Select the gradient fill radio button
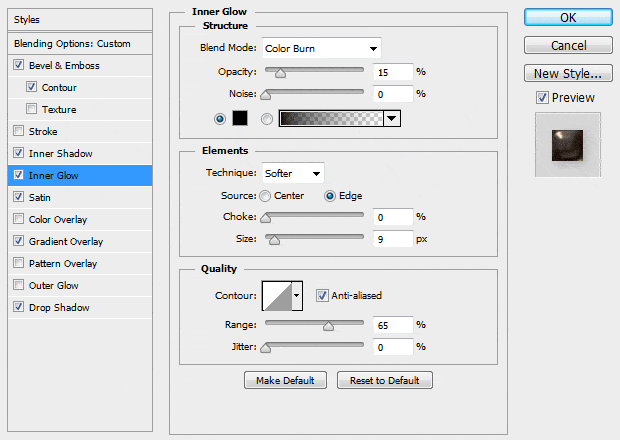Screen dimensions: 620x440 [x=267, y=118]
